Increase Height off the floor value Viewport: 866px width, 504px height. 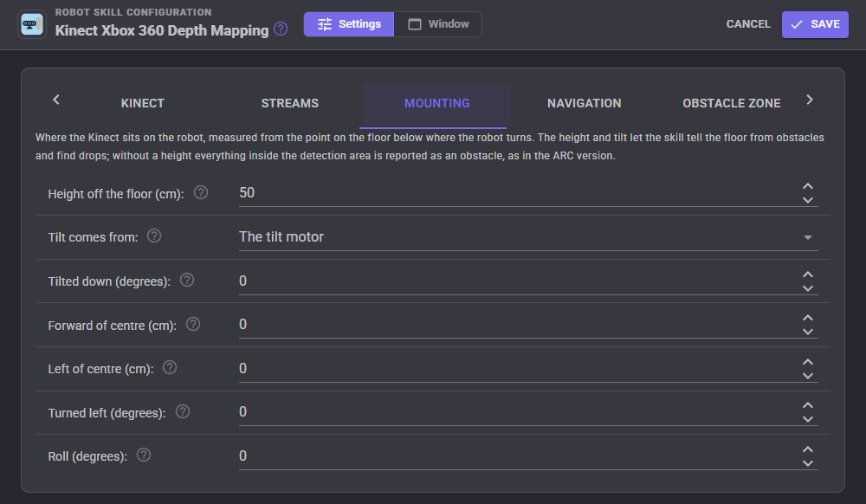coord(807,186)
